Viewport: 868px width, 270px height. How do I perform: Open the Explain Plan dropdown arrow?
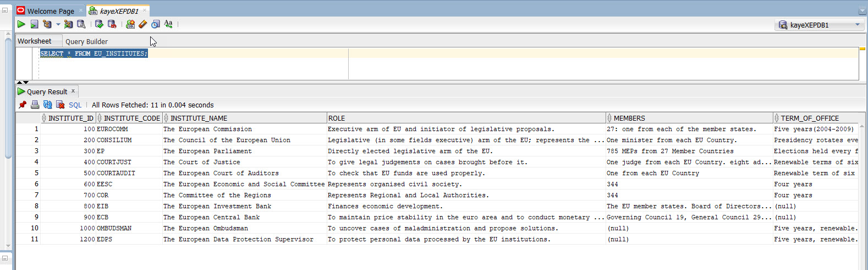(x=58, y=24)
